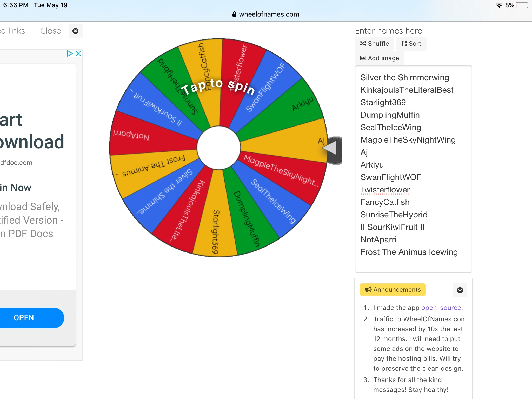
Task: Collapse the Announcements panel chevron
Action: click(x=460, y=290)
